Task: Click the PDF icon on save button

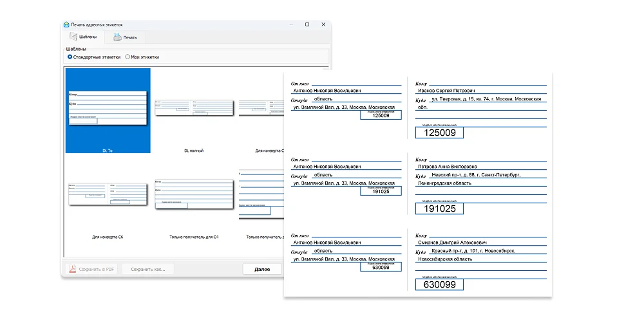Action: [x=72, y=269]
